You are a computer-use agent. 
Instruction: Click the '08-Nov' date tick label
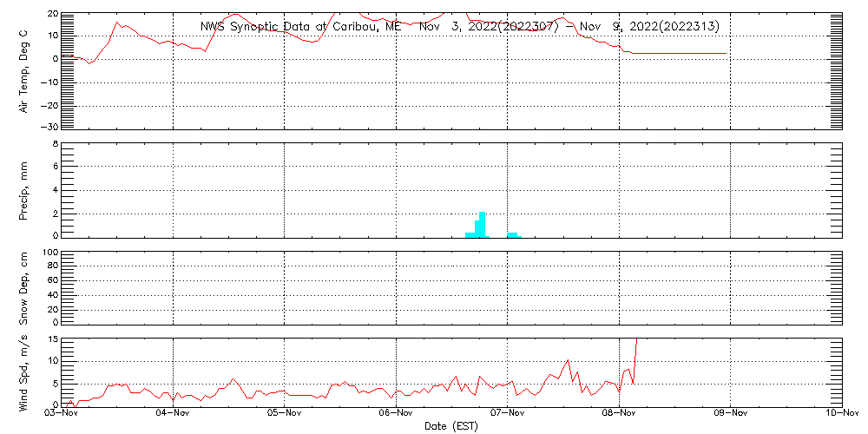619,413
